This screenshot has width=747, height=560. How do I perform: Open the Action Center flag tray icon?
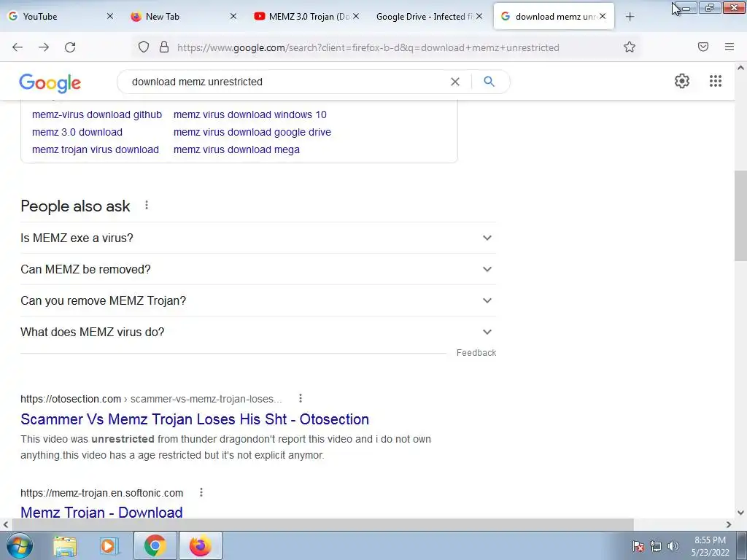click(638, 546)
